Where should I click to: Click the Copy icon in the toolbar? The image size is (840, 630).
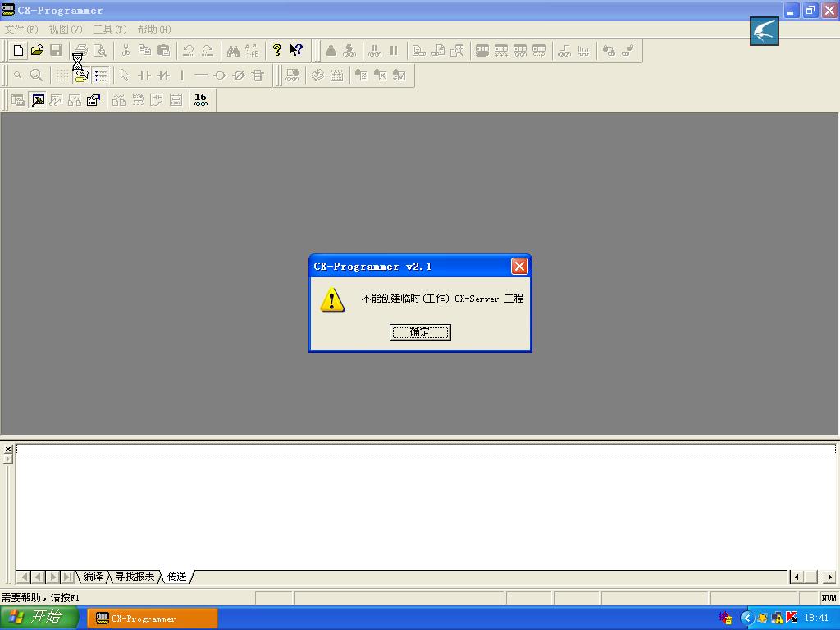pyautogui.click(x=144, y=50)
